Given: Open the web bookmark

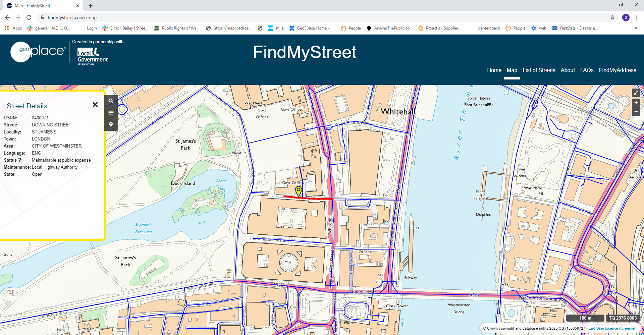Looking at the screenshot, I should click(x=539, y=28).
